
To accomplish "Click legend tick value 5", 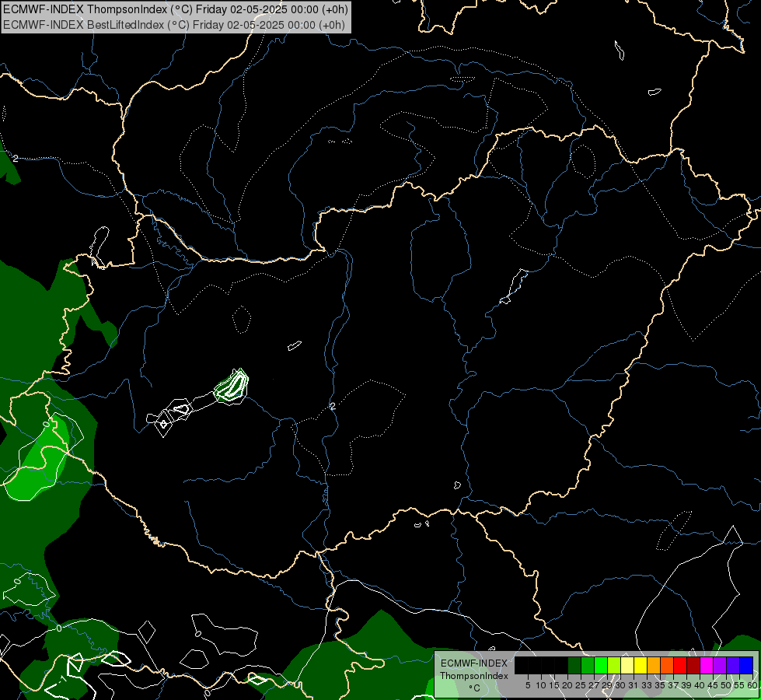I will click(x=528, y=685).
